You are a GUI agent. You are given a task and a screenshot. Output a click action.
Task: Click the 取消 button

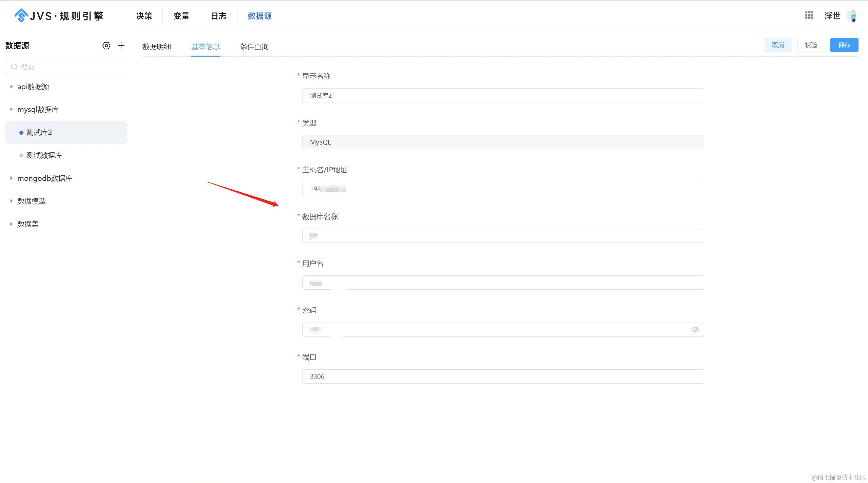777,45
